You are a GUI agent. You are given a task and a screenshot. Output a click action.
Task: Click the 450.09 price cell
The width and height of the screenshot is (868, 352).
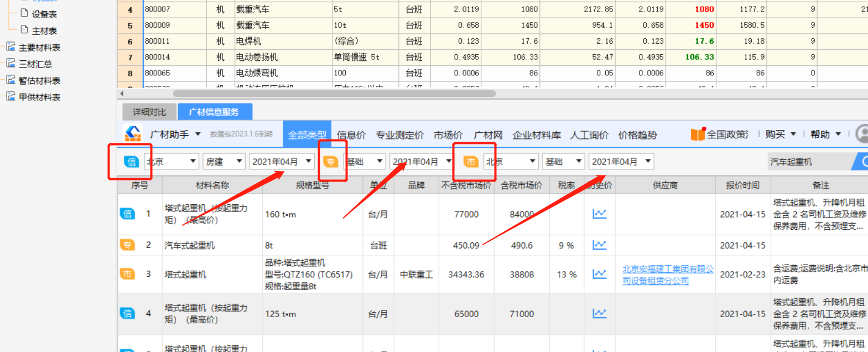(466, 245)
